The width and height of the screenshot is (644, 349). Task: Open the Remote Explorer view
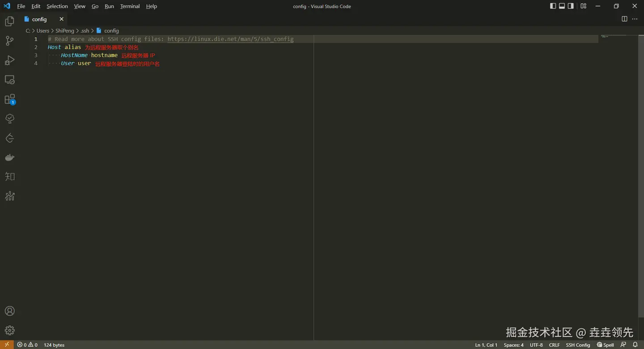pos(9,80)
